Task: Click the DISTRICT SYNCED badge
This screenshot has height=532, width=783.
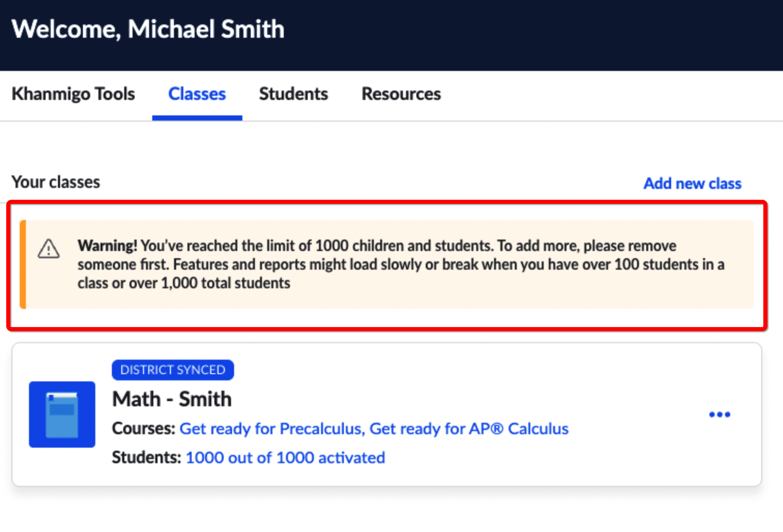Action: coord(173,370)
